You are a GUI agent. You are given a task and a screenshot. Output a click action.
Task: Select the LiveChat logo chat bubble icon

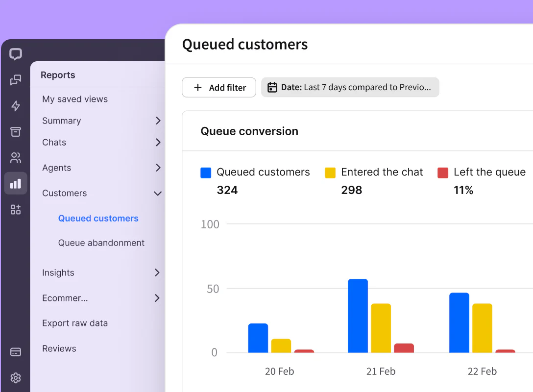(16, 54)
